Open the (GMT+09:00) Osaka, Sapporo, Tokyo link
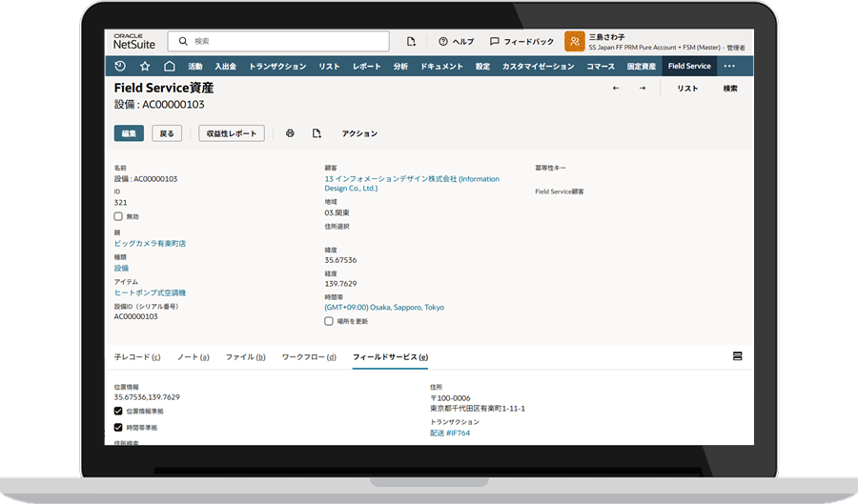Viewport: 858px width, 504px height. tap(384, 307)
